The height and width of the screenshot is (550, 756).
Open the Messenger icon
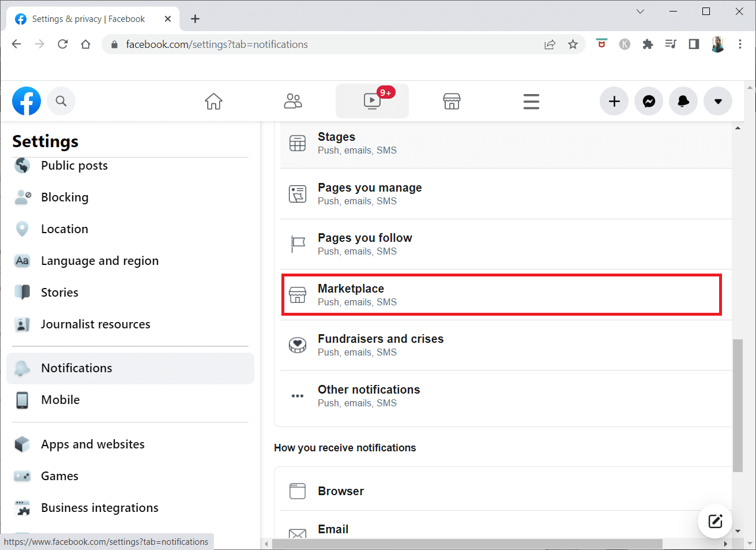pos(649,101)
